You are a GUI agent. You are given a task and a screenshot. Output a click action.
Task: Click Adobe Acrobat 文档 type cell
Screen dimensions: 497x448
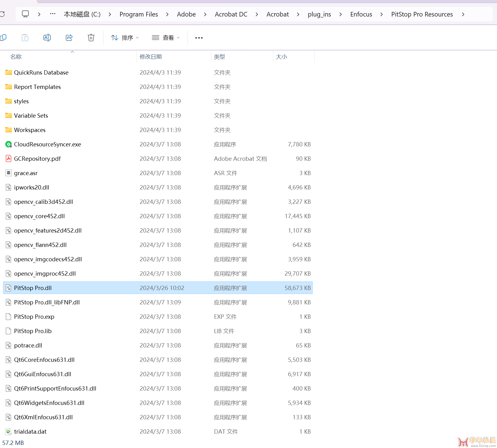coord(241,159)
